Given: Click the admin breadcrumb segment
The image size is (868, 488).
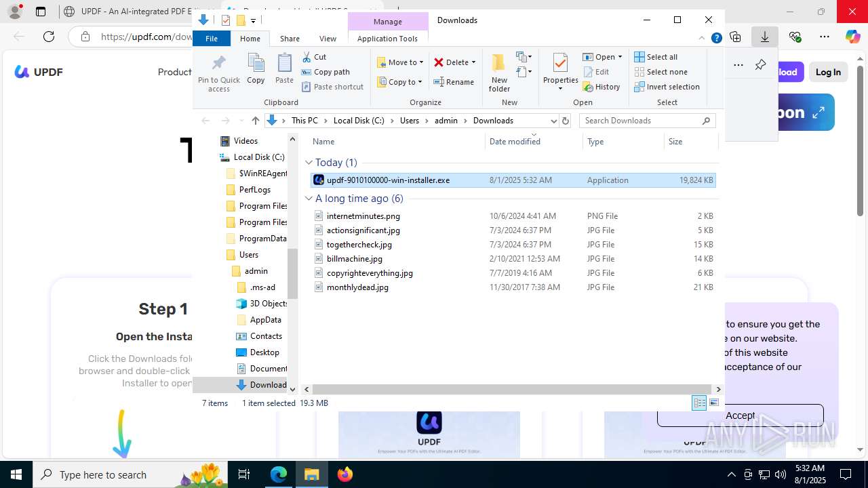Looking at the screenshot, I should pos(446,121).
